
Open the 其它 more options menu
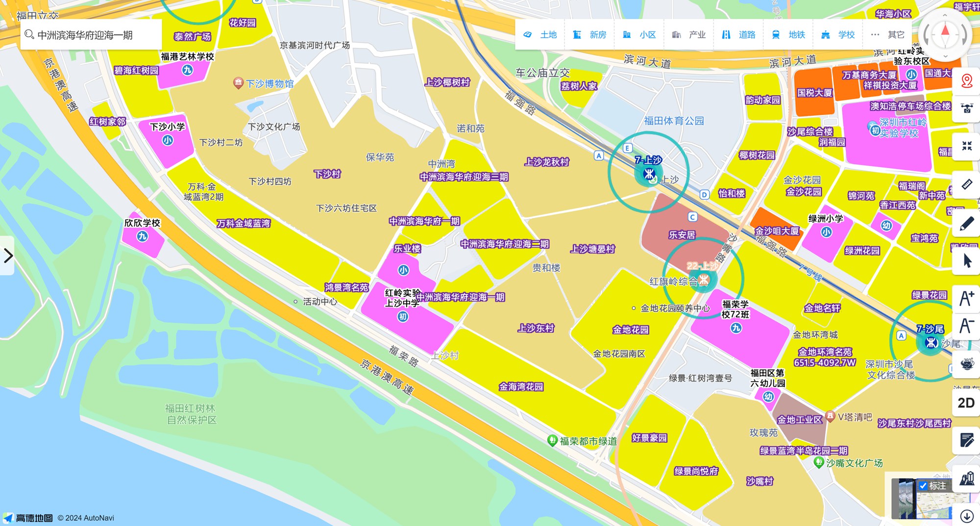[887, 35]
